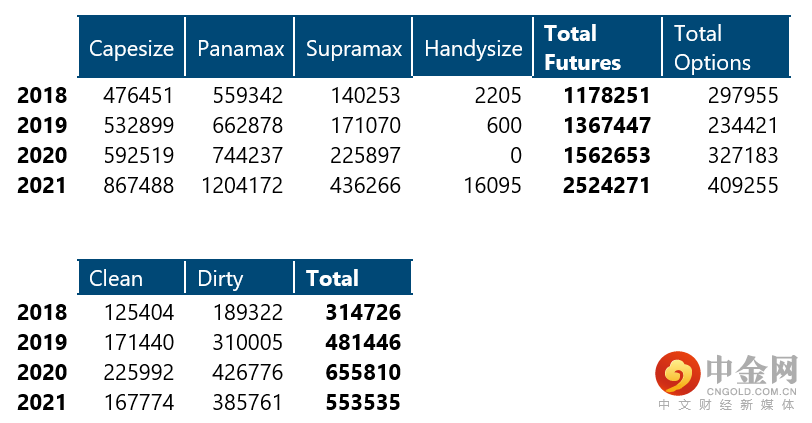Click the 2021 Total Futures value 2524271
This screenshot has height=423, width=812.
[x=607, y=185]
